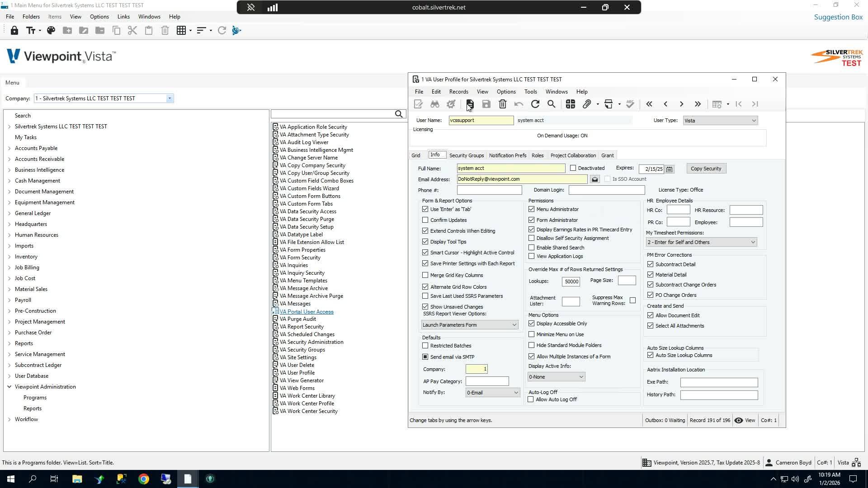Expand the Payroll tree node
The width and height of the screenshot is (868, 488).
click(9, 300)
